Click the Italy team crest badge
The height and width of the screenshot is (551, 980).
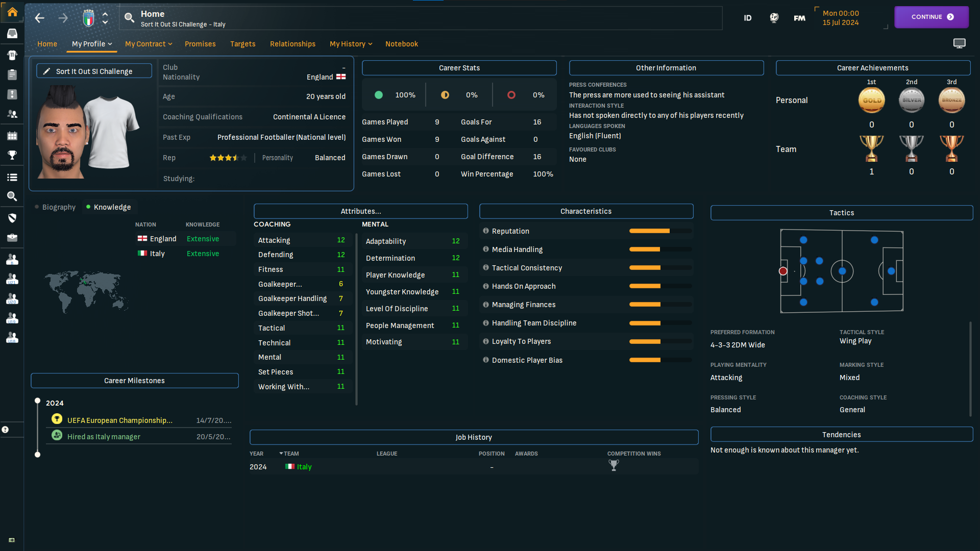point(88,18)
